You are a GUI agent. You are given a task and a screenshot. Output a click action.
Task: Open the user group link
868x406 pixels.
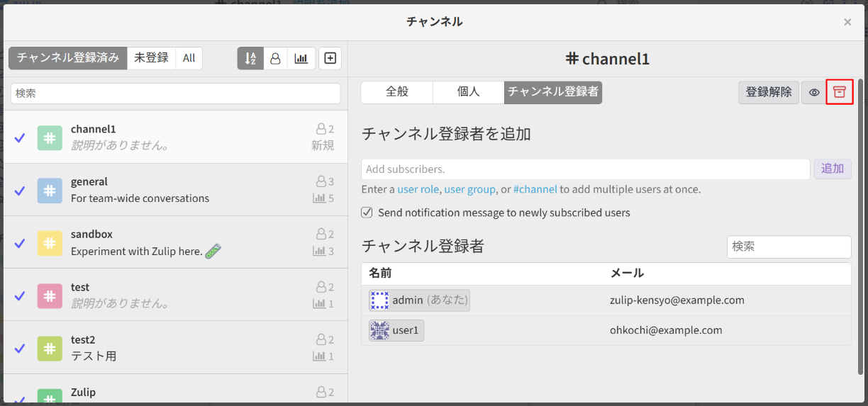pos(470,189)
